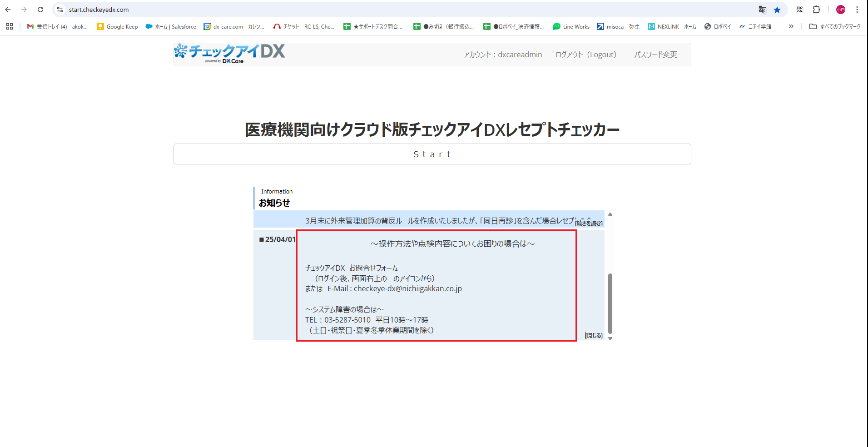Screen dimensions: 868x447
Task: Click ログアウト (Logout) link
Action: coord(586,55)
